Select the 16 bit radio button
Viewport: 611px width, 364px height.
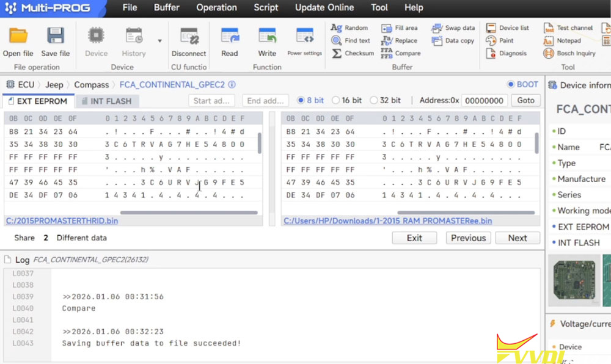[x=335, y=100]
